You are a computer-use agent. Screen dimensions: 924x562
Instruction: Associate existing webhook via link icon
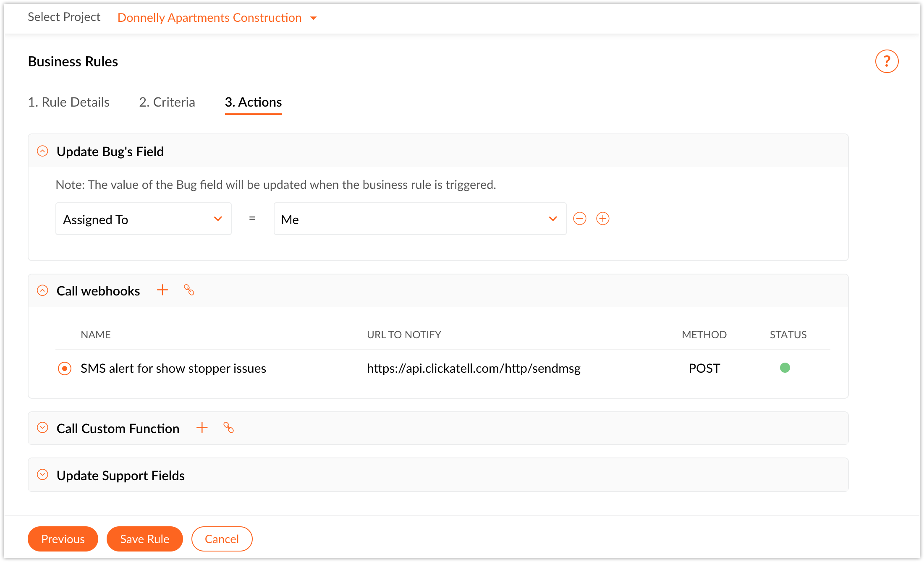pyautogui.click(x=189, y=290)
